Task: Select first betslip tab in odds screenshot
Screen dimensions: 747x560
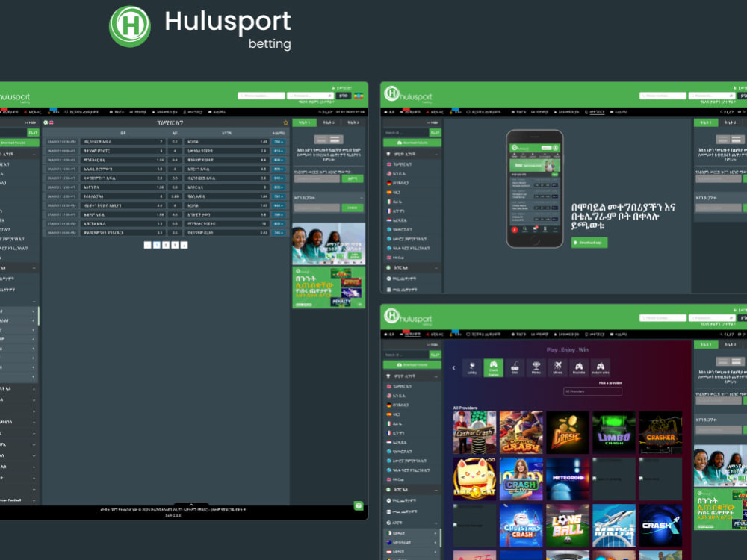Action: [305, 123]
